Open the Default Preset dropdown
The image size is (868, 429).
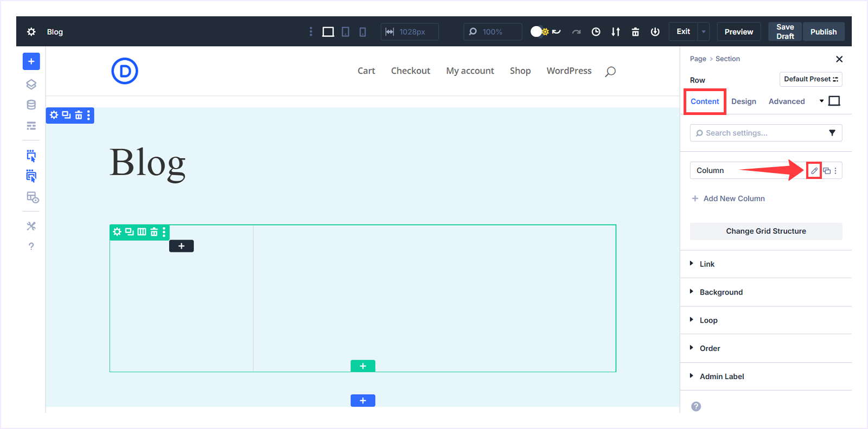811,79
